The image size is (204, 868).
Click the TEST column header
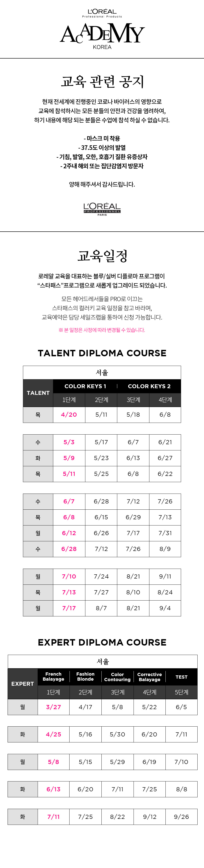click(x=182, y=677)
